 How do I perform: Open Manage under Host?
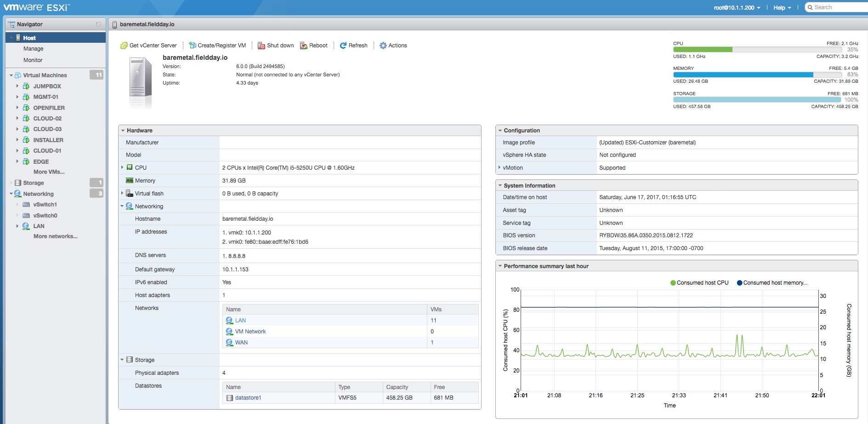tap(34, 49)
